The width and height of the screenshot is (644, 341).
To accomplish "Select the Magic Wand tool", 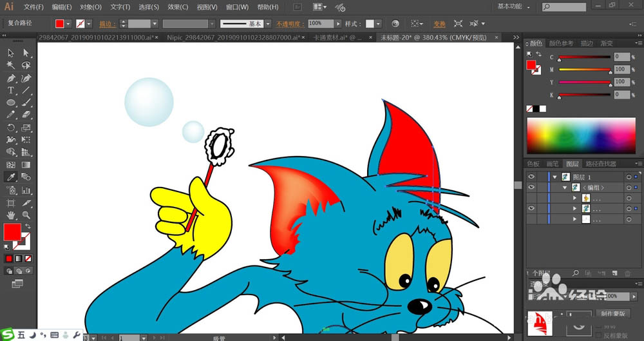I will (x=11, y=65).
